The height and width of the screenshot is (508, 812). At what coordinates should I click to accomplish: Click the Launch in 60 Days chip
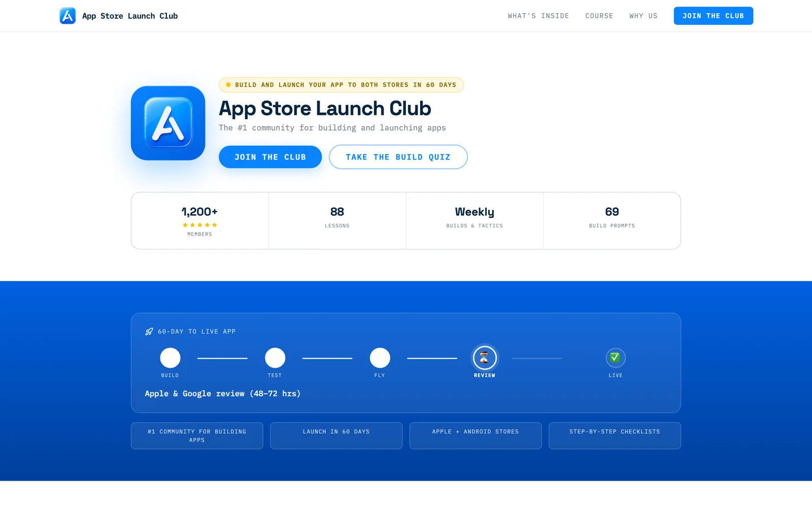pos(336,436)
